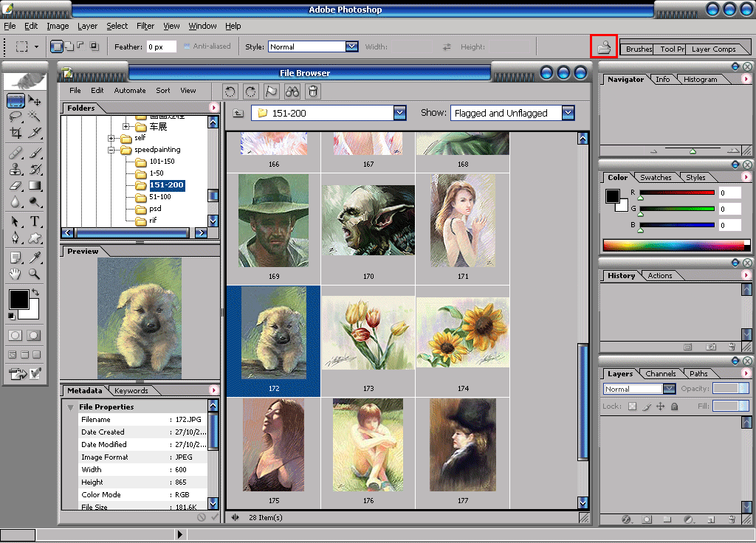Viewport: 756px width, 543px height.
Task: Switch foreground and background colors arrow
Action: coord(35,292)
